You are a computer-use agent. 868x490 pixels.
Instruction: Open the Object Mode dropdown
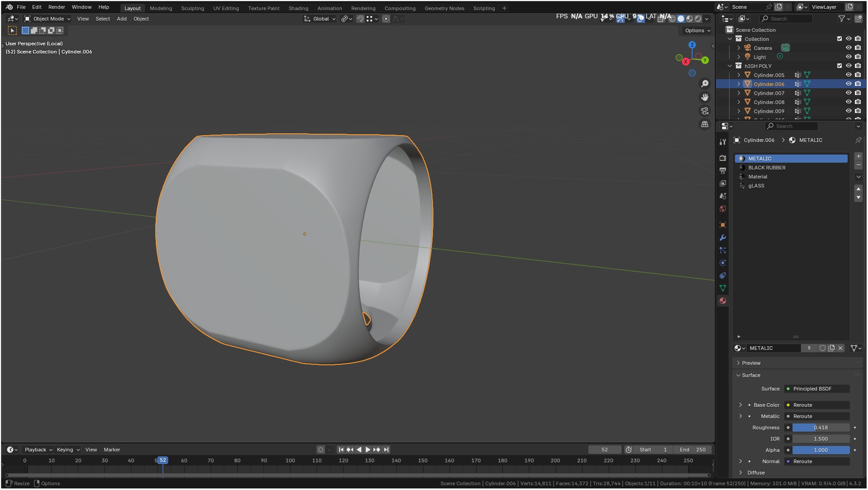(x=47, y=19)
